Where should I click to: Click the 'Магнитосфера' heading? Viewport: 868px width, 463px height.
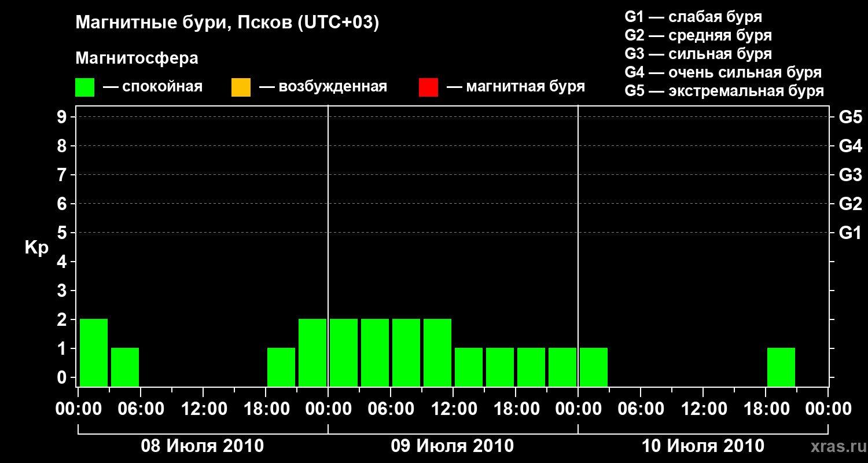coord(137,58)
